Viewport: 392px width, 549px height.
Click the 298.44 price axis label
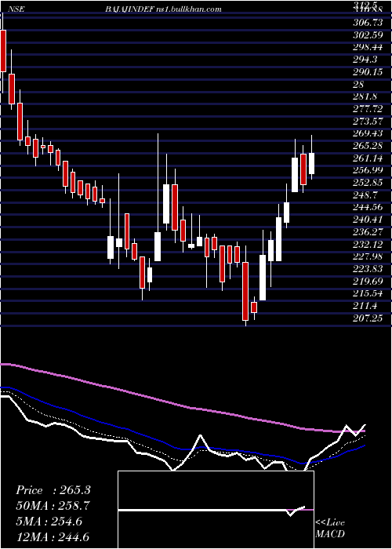pyautogui.click(x=369, y=47)
